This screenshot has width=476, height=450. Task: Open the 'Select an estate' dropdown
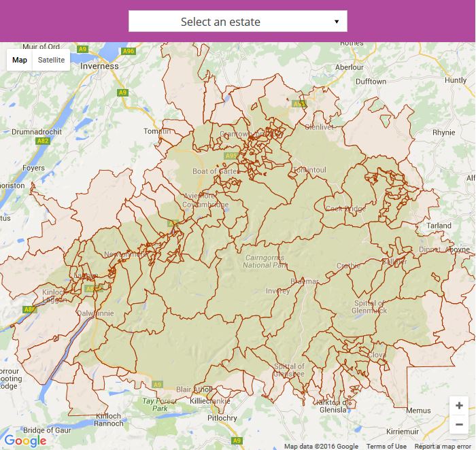tap(238, 21)
